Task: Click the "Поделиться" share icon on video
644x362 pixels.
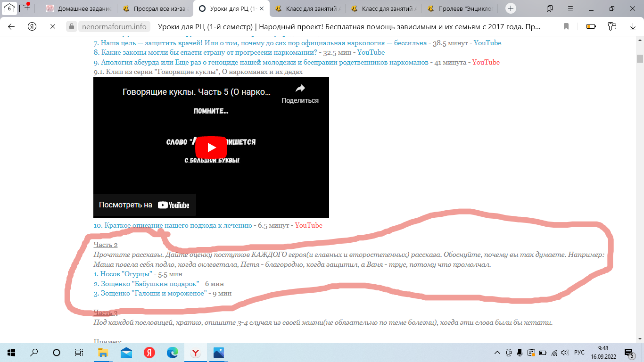Action: [300, 94]
